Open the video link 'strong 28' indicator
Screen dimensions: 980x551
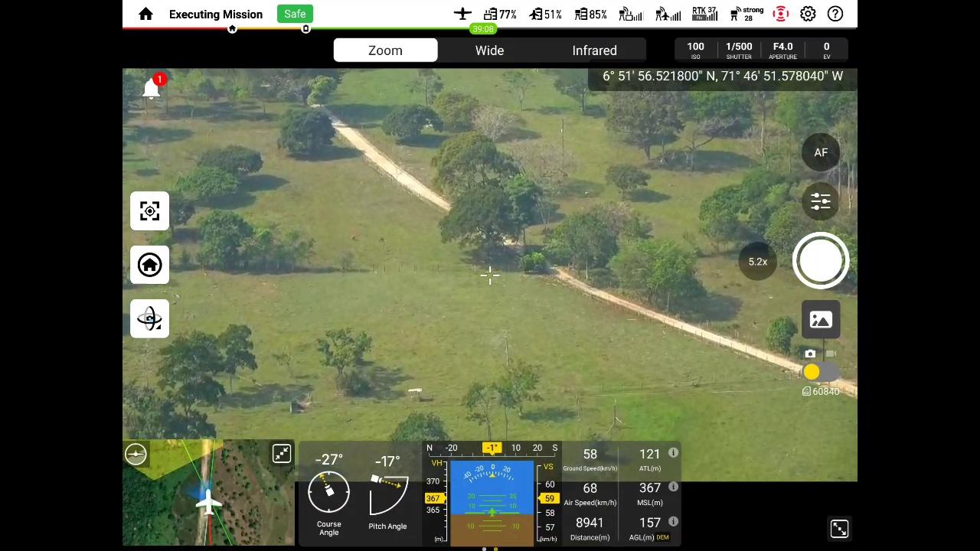pyautogui.click(x=746, y=14)
